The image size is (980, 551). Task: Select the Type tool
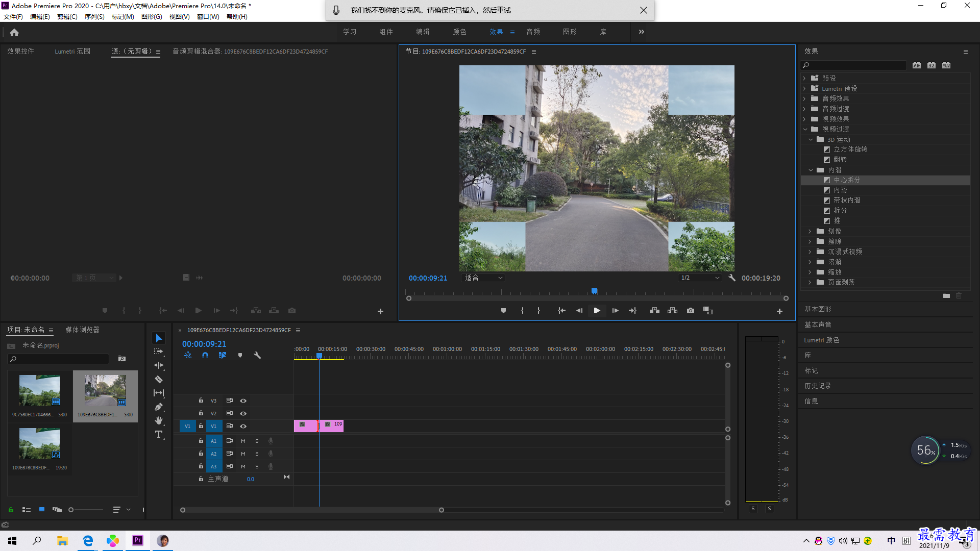click(x=159, y=434)
